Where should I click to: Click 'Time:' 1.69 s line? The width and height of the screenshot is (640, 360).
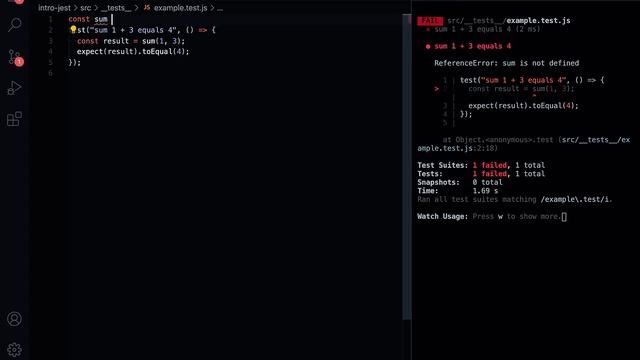(x=458, y=191)
